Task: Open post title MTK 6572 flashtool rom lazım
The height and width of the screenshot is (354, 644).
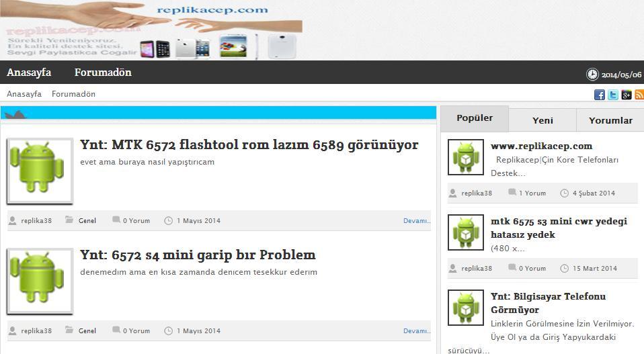Action: (249, 145)
